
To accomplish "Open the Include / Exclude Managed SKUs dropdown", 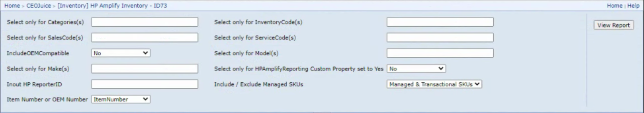I will [x=434, y=84].
